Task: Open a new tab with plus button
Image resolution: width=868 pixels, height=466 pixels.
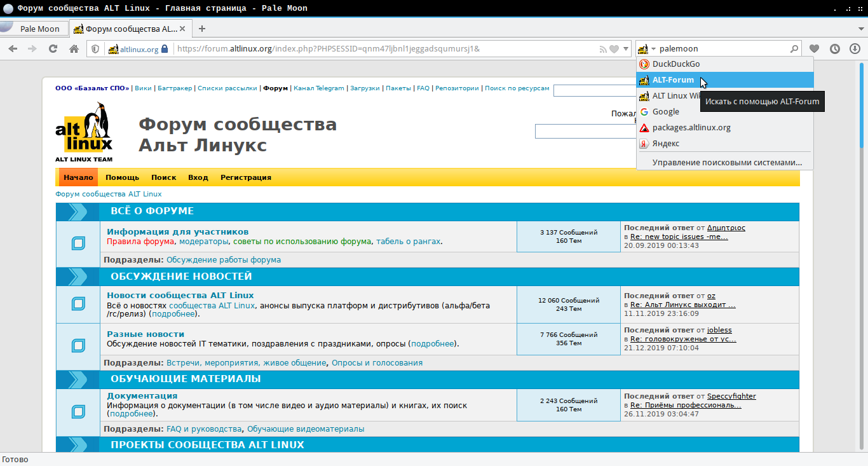Action: (202, 29)
